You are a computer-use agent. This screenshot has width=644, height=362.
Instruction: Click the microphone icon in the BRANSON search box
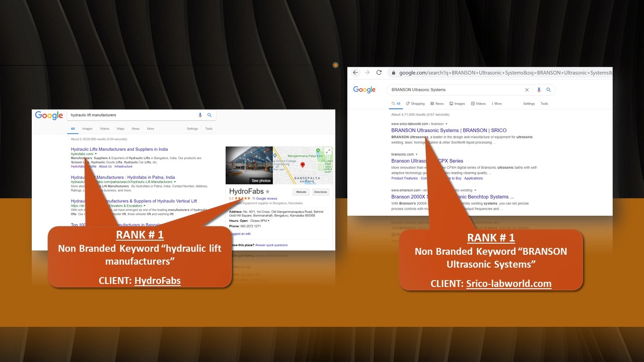pyautogui.click(x=539, y=90)
